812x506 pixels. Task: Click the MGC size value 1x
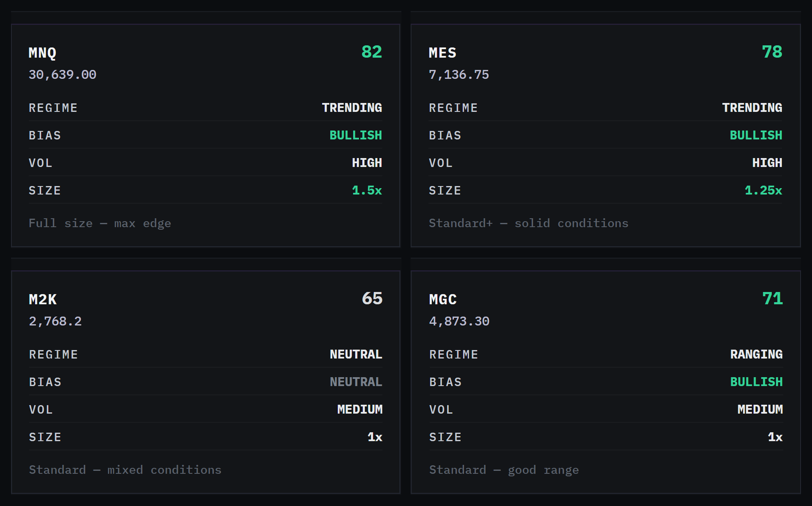pos(775,437)
